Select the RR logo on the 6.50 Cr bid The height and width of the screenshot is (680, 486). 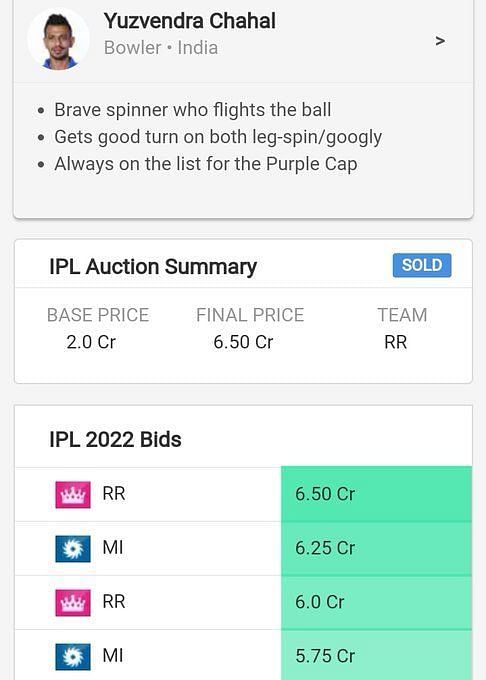coord(73,494)
